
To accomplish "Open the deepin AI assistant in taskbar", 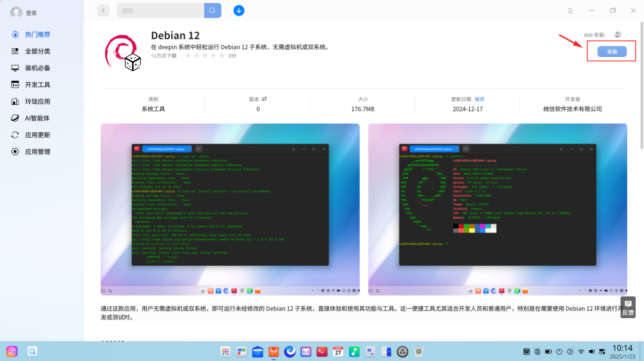I will tap(12, 351).
